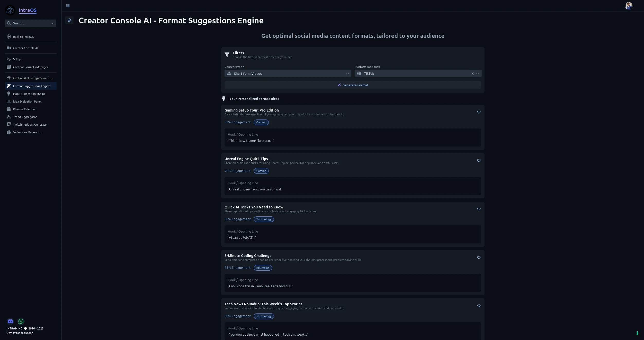Favorite the Gaming Setup Tour format

479,112
